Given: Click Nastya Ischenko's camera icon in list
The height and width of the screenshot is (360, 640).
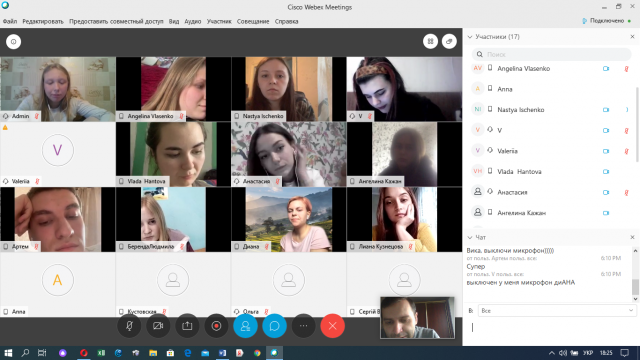Looking at the screenshot, I should 606,110.
